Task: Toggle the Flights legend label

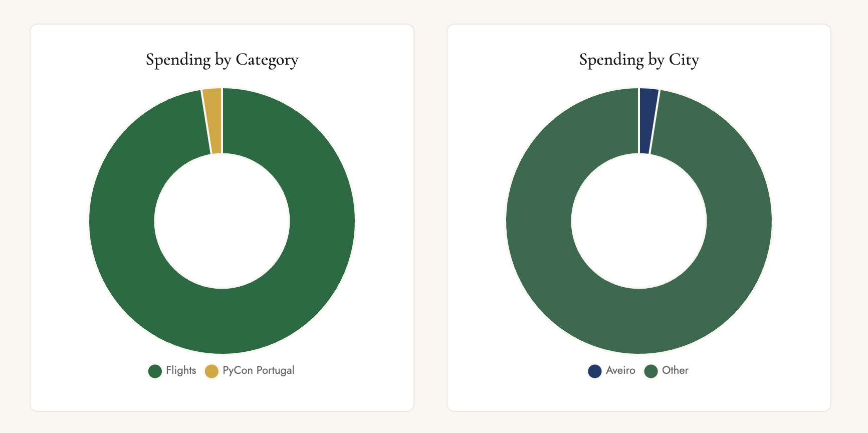Action: tap(181, 370)
